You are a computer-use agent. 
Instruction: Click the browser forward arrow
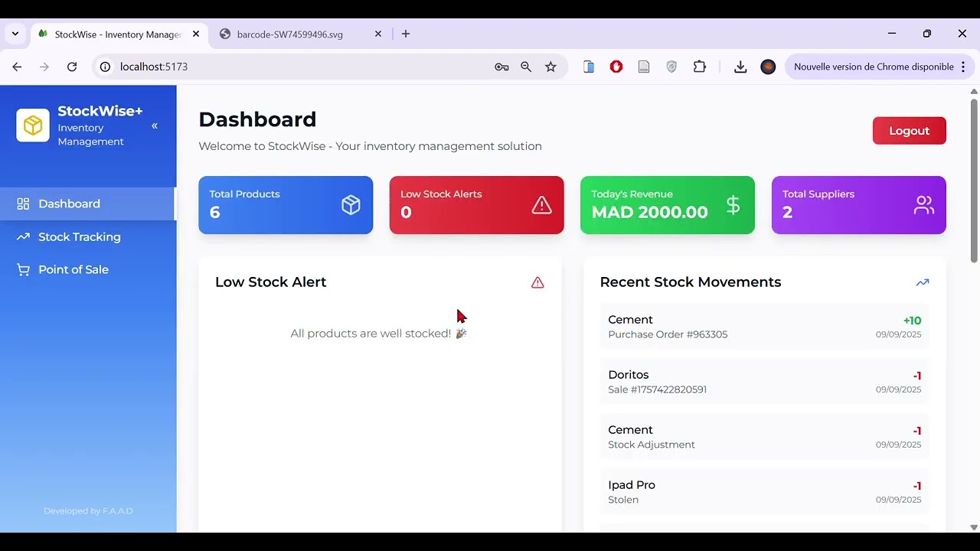[x=44, y=67]
